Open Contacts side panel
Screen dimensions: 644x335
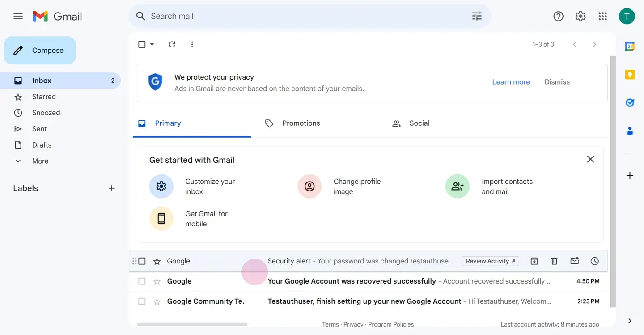(630, 131)
